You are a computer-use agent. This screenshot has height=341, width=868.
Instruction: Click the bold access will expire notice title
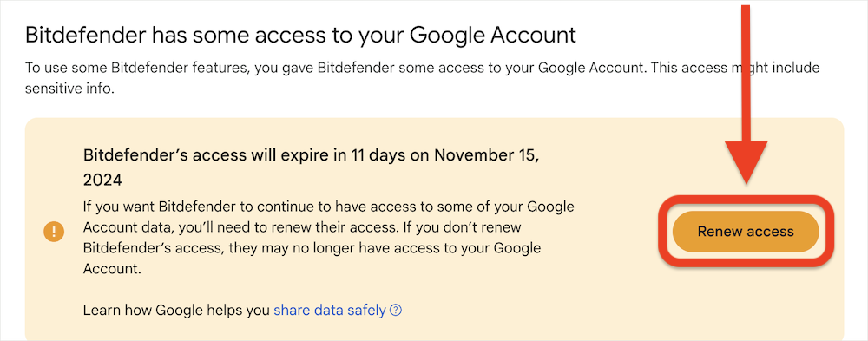311,167
